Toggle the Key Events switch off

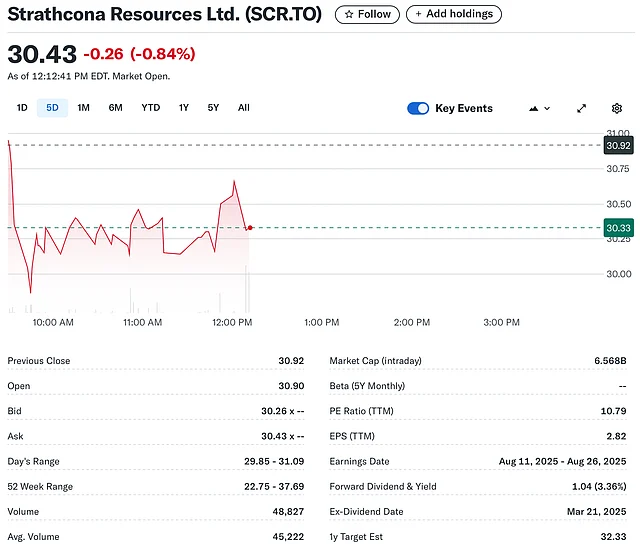(x=418, y=108)
